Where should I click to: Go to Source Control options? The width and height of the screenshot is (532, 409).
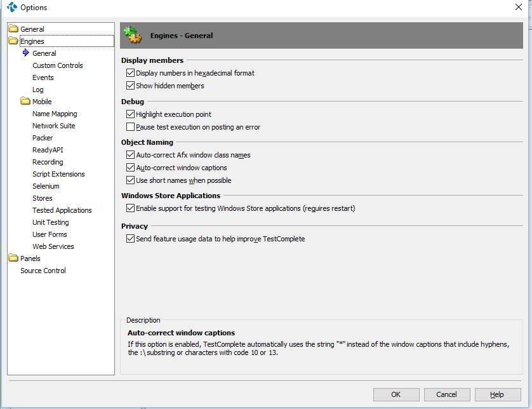tap(43, 271)
